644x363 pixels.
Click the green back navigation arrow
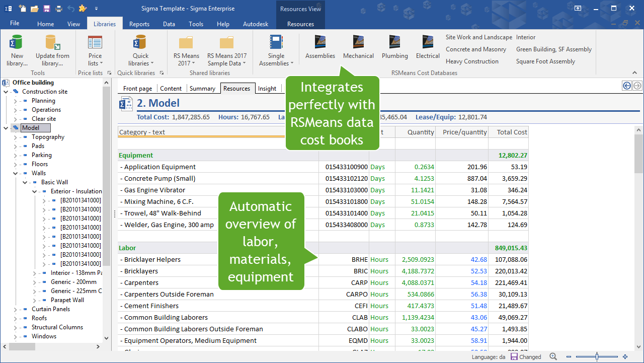pos(626,86)
